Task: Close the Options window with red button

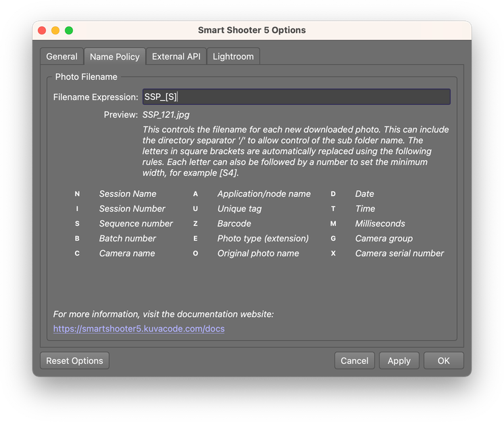Action: (x=42, y=30)
